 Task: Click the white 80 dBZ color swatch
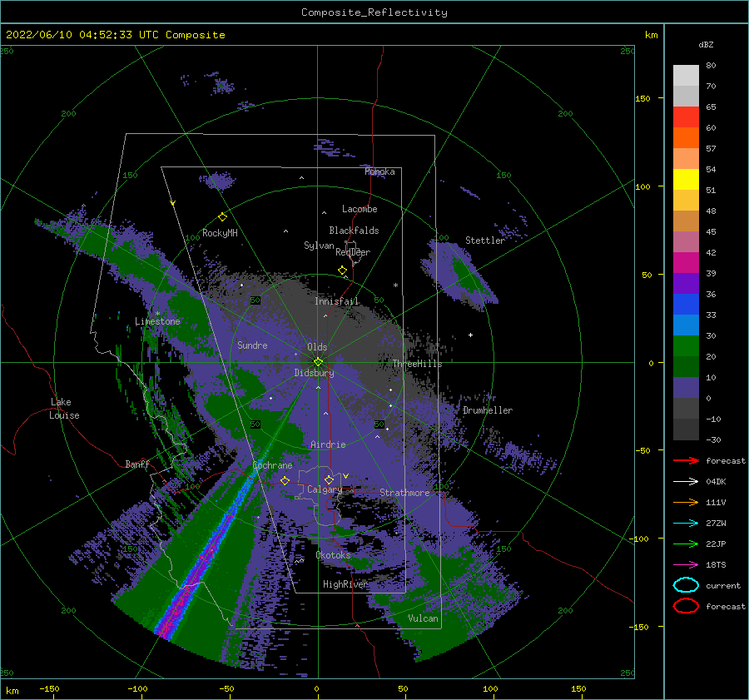point(686,75)
